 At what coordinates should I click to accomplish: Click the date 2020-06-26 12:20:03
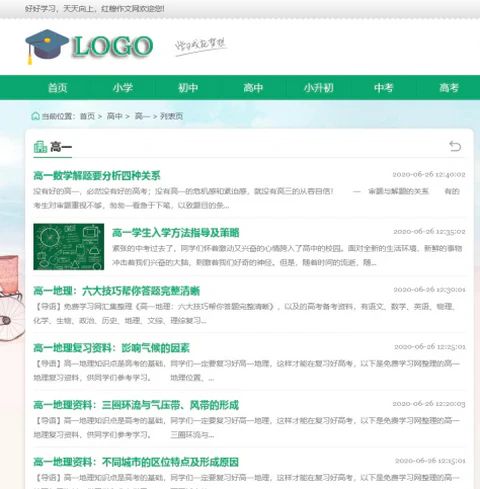pyautogui.click(x=429, y=404)
